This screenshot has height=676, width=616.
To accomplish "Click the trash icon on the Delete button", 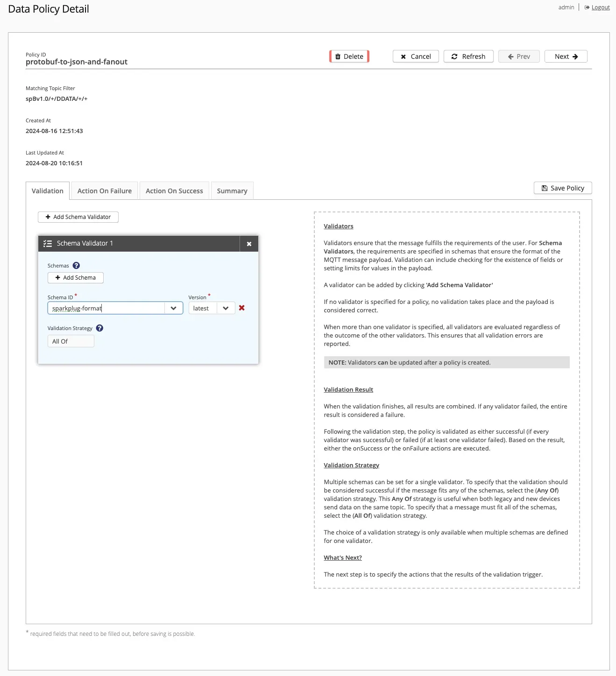I will (x=338, y=56).
